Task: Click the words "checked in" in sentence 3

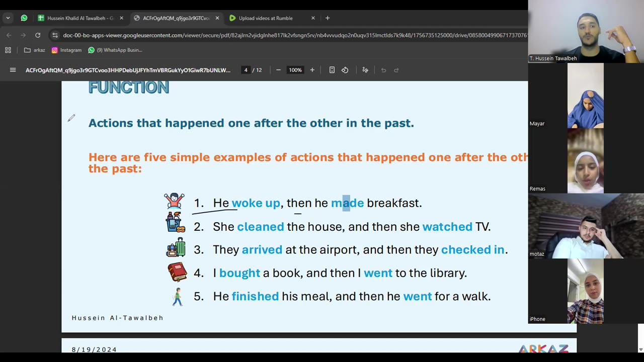Action: pyautogui.click(x=472, y=250)
